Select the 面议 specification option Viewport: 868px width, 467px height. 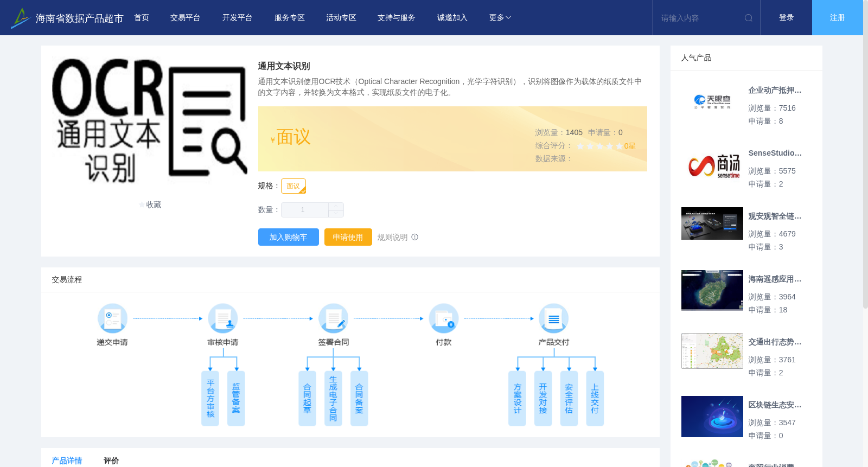(293, 186)
